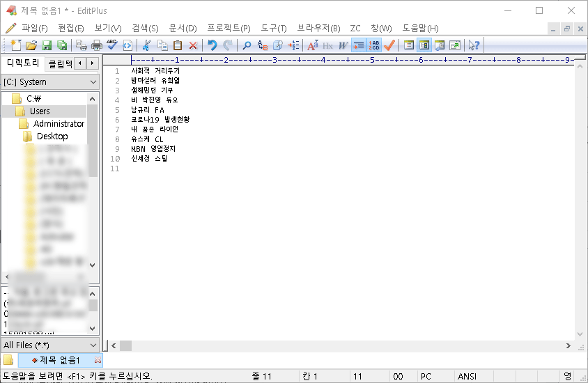Open the 편집(E) menu

[x=71, y=28]
